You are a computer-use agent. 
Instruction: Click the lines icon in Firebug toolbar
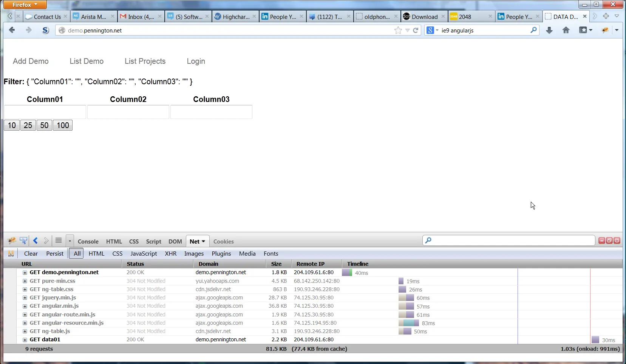coord(59,240)
